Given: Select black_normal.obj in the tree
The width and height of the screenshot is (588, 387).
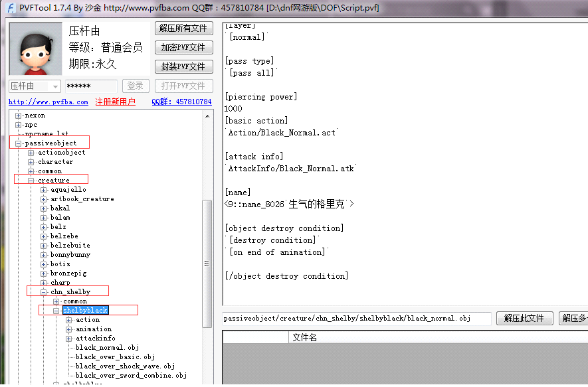Looking at the screenshot, I should coord(107,348).
